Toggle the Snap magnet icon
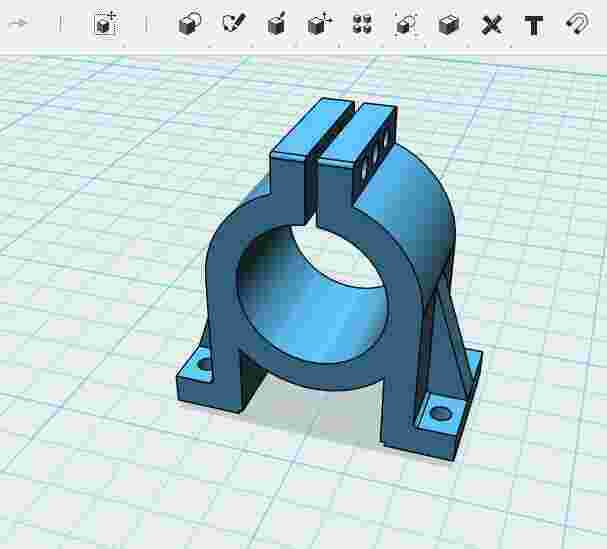The image size is (607, 549). 577,24
